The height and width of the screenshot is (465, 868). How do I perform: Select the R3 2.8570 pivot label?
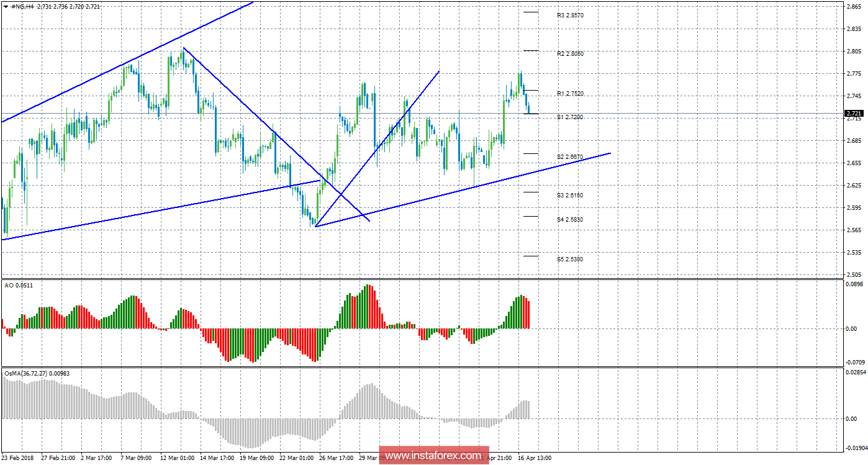(570, 15)
